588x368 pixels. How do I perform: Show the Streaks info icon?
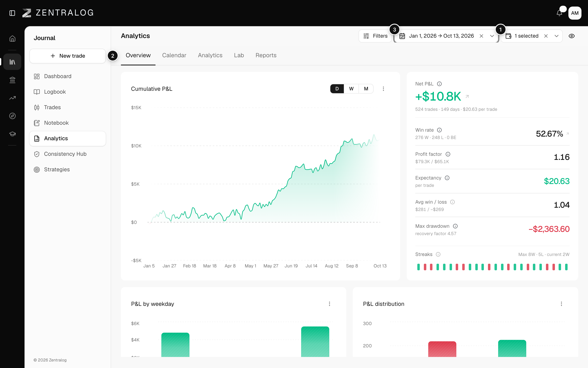click(438, 254)
